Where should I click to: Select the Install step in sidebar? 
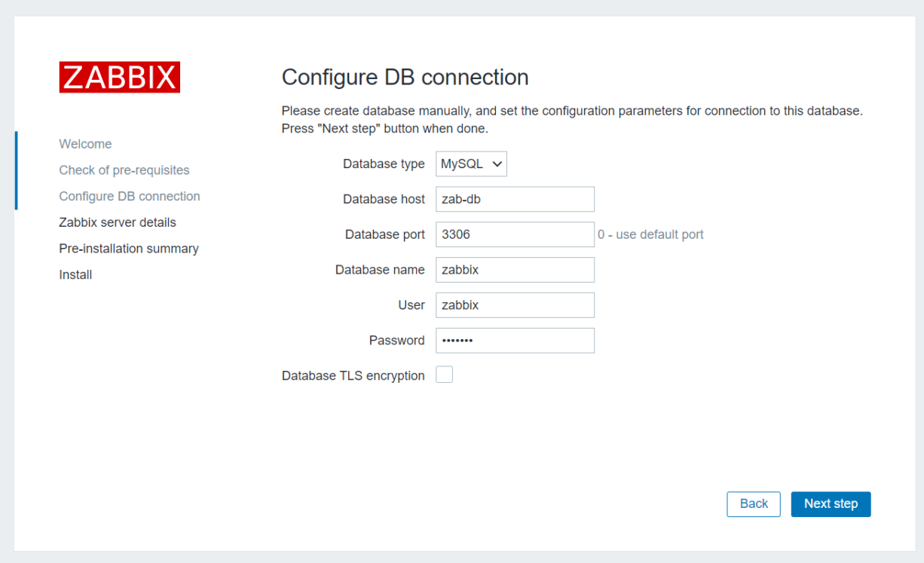[75, 274]
